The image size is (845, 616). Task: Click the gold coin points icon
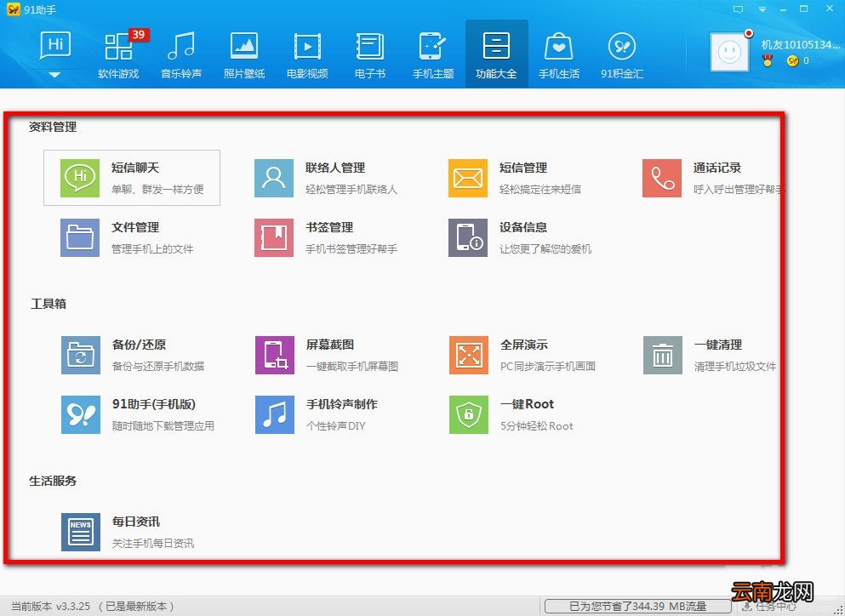click(x=792, y=61)
